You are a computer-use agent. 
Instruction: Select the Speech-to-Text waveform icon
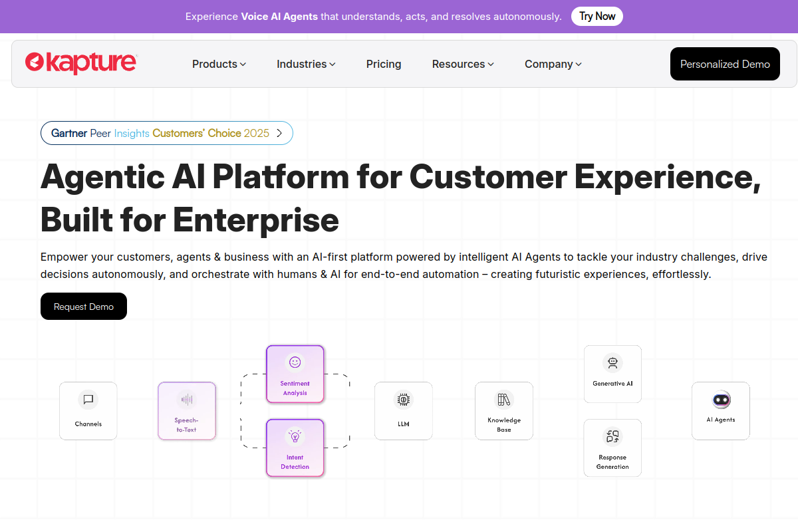tap(187, 400)
